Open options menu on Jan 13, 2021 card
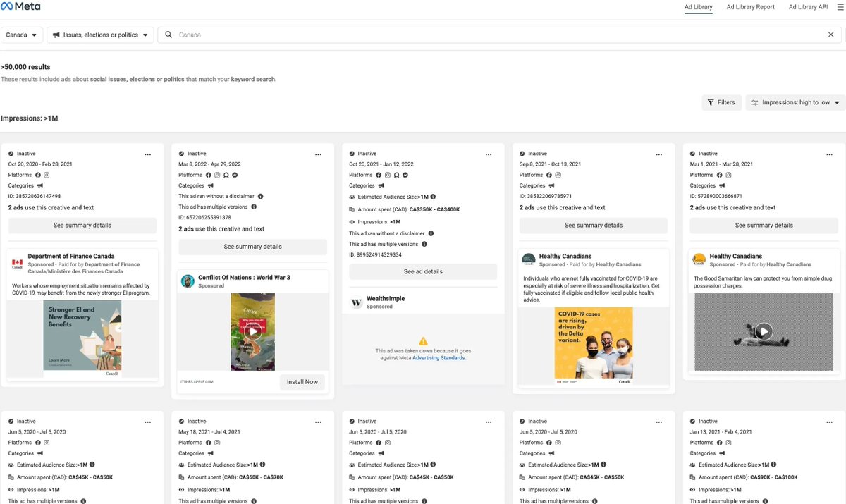846x504 pixels. click(x=830, y=422)
